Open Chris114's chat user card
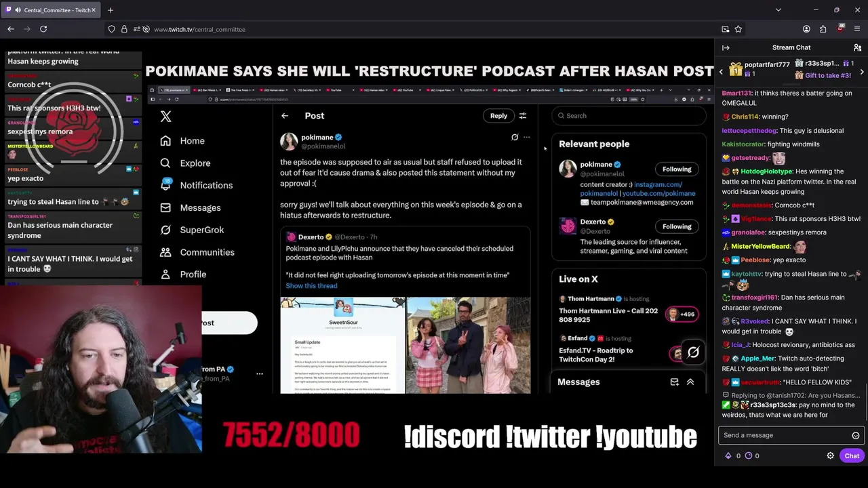The height and width of the screenshot is (488, 868). (746, 117)
